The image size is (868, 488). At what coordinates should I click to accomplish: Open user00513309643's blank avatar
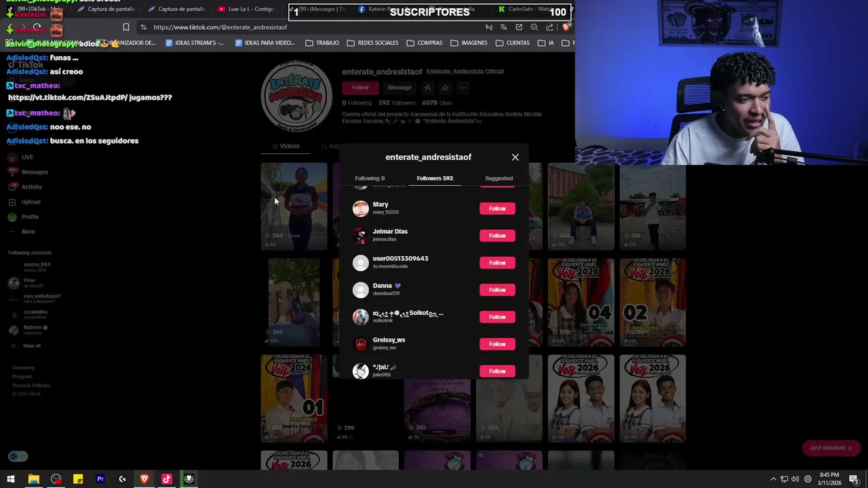coord(361,262)
